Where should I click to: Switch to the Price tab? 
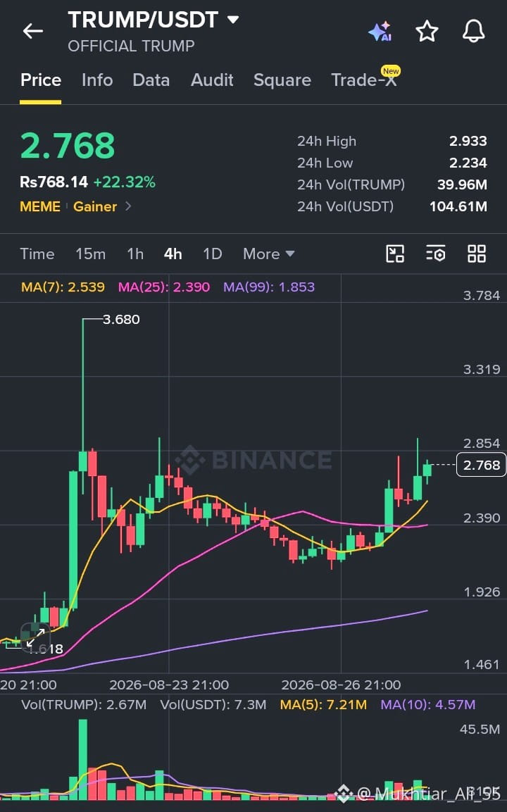pos(41,80)
